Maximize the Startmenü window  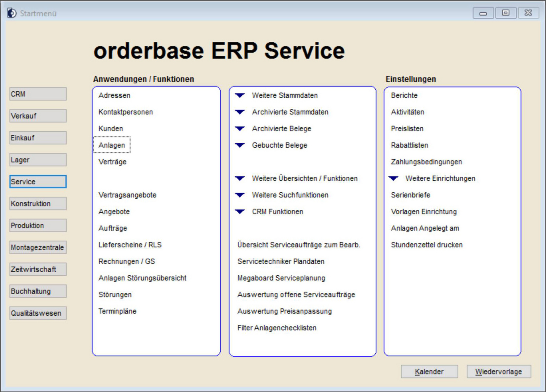pos(506,13)
